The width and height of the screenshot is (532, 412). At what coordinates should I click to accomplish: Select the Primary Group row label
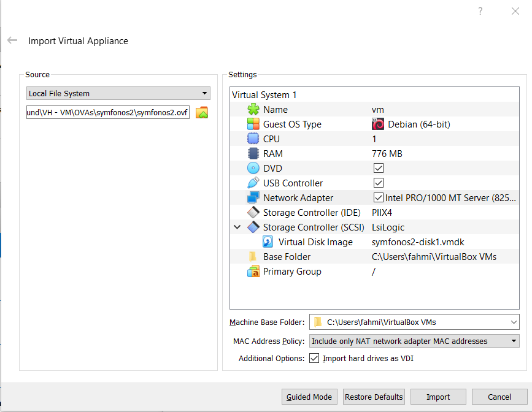[293, 272]
